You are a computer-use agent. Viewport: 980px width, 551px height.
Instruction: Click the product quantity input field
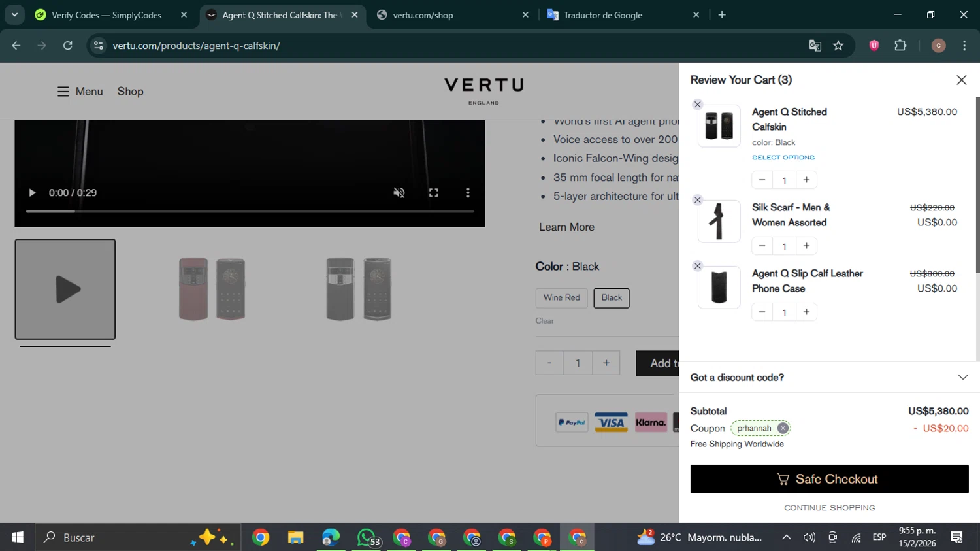(578, 363)
